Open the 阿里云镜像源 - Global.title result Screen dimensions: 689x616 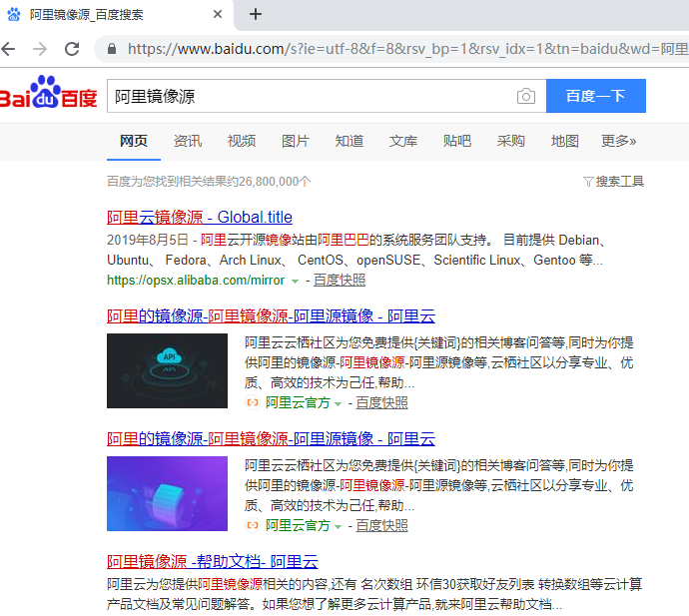coord(200,217)
